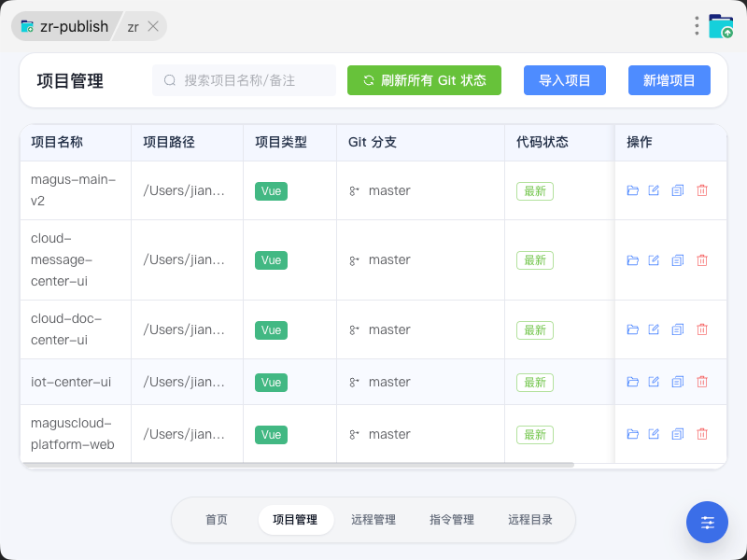Copy the cloud-doc-center-ui project entry

[678, 329]
